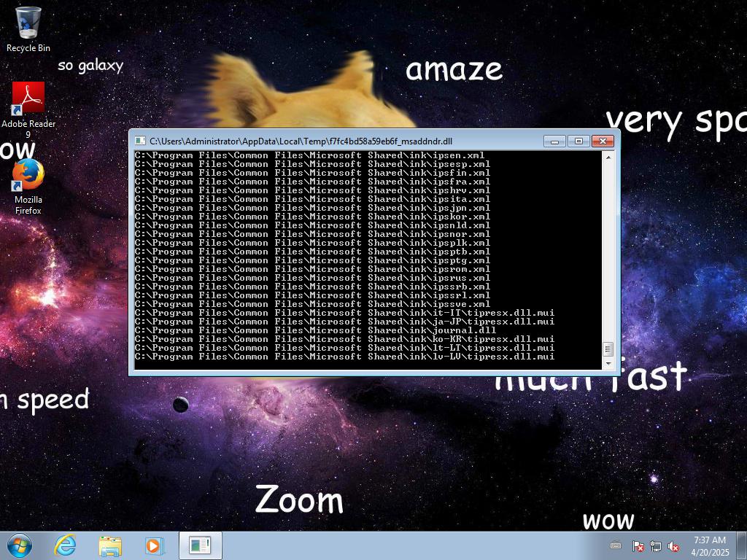Launch Internet Explorer from the taskbar
Screen dimensions: 747x560
point(65,545)
